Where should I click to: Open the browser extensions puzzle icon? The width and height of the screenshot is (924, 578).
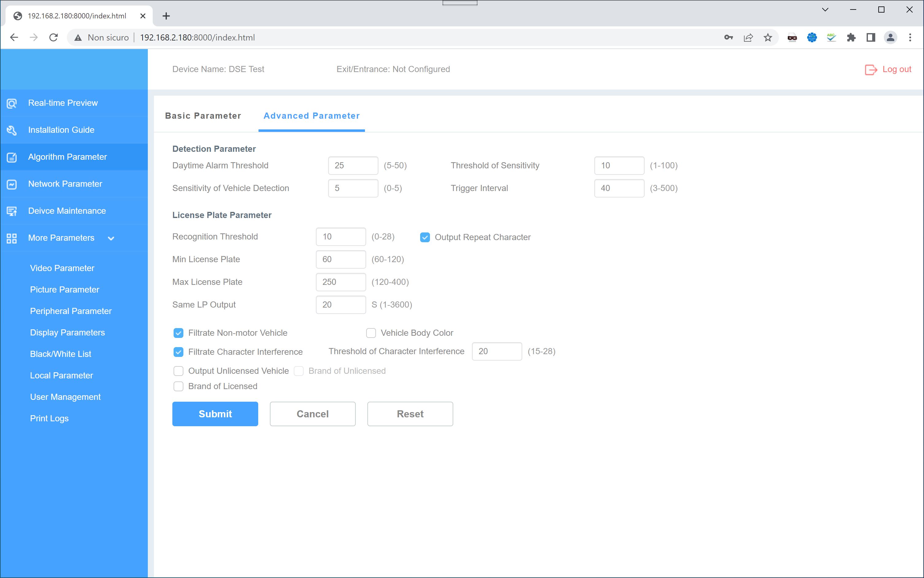pos(851,37)
